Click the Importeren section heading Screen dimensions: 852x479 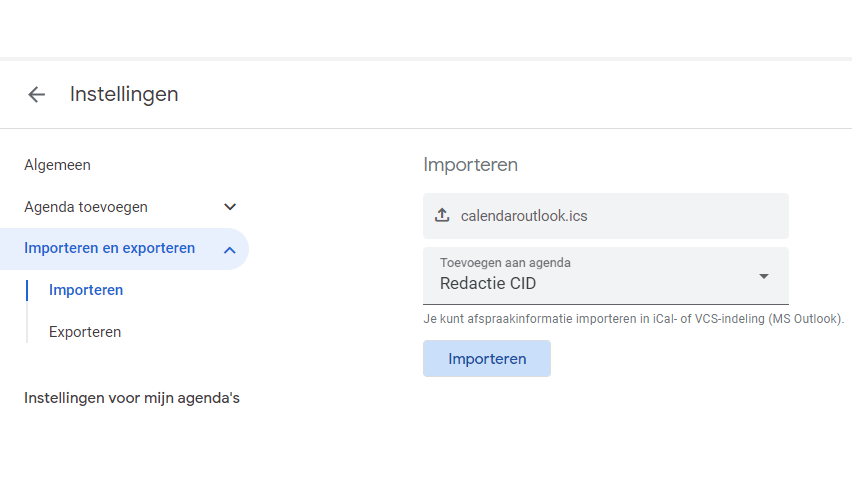coord(470,165)
